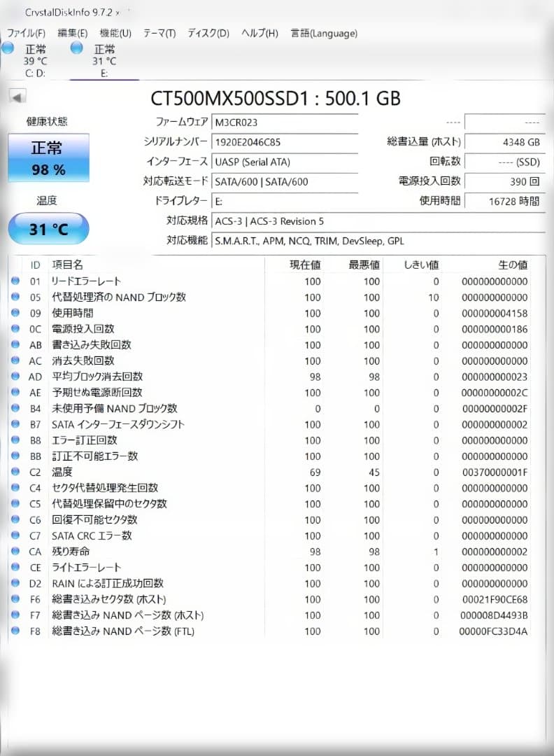
Task: Click the previous disk arrow button
Action: [17, 97]
